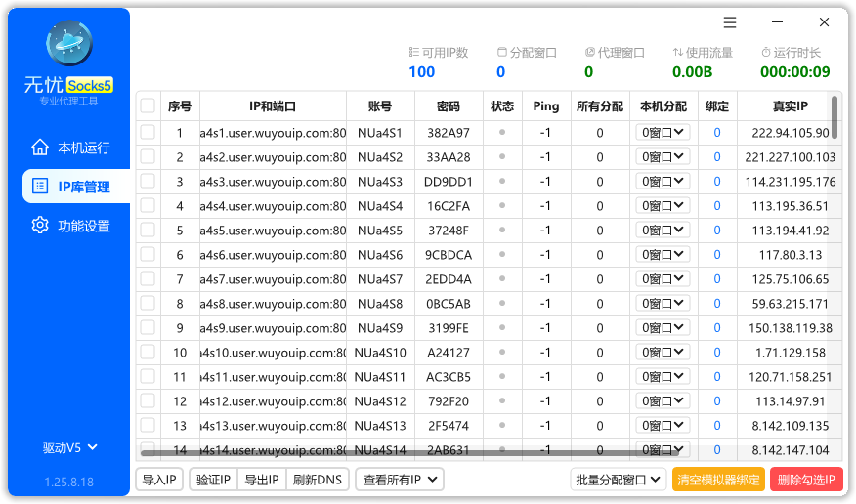This screenshot has height=504, width=856.
Task: Click the Wuyou Socks5 UFO logo
Action: [x=68, y=43]
